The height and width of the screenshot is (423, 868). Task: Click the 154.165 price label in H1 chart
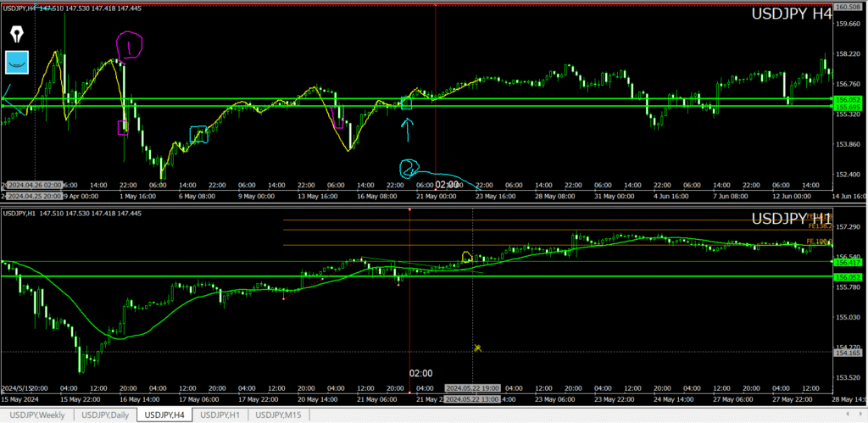coord(849,352)
